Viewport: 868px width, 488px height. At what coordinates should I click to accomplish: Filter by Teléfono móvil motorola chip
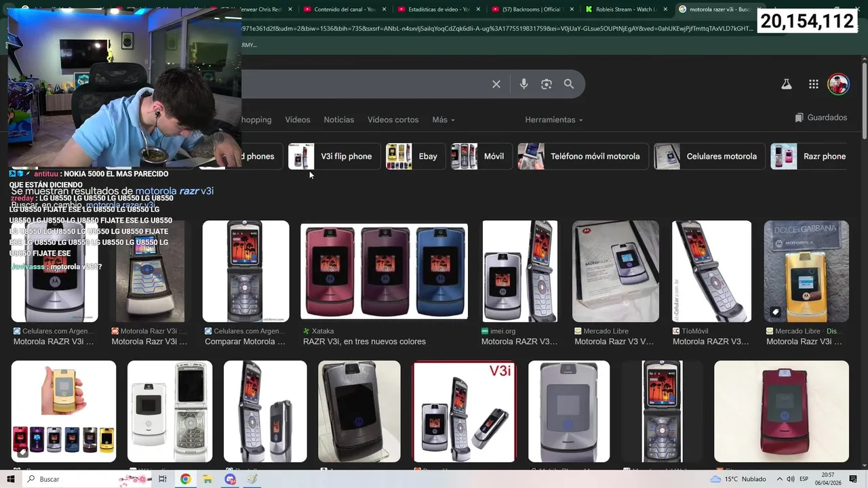[583, 156]
